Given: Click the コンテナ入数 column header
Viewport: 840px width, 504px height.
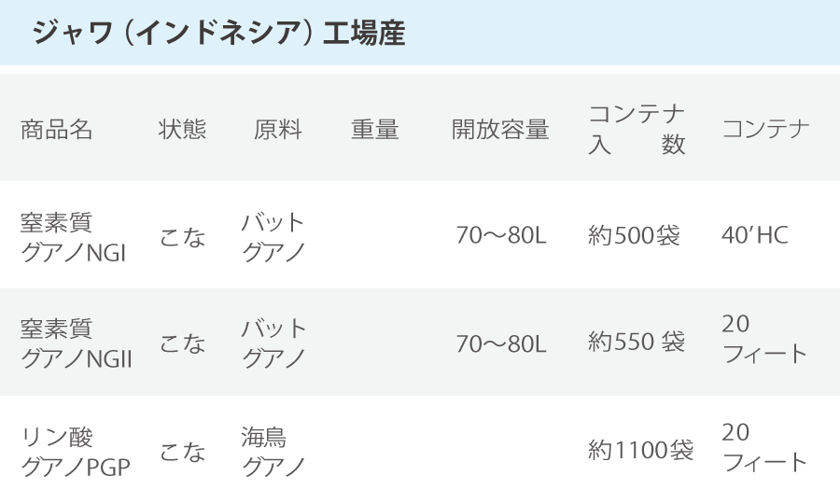Looking at the screenshot, I should 637,130.
